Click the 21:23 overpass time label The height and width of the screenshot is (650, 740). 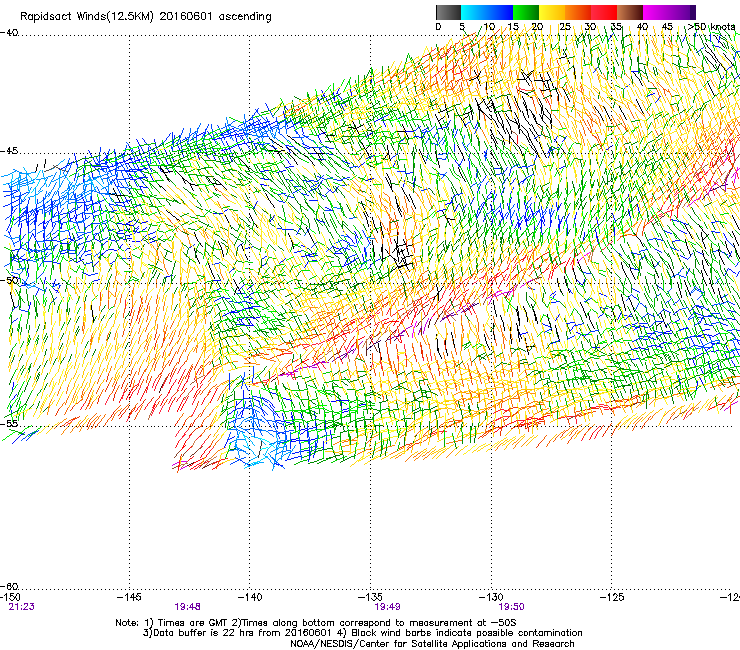(21, 607)
